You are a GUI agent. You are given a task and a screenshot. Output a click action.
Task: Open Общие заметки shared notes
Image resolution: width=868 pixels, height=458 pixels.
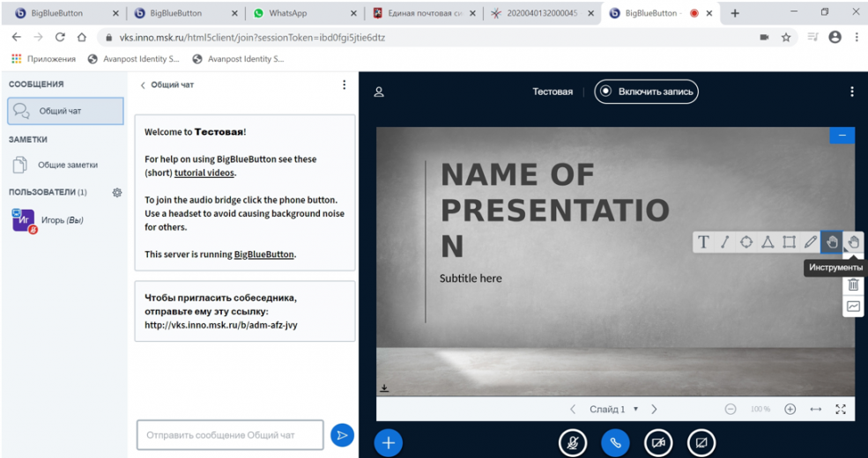tap(67, 165)
